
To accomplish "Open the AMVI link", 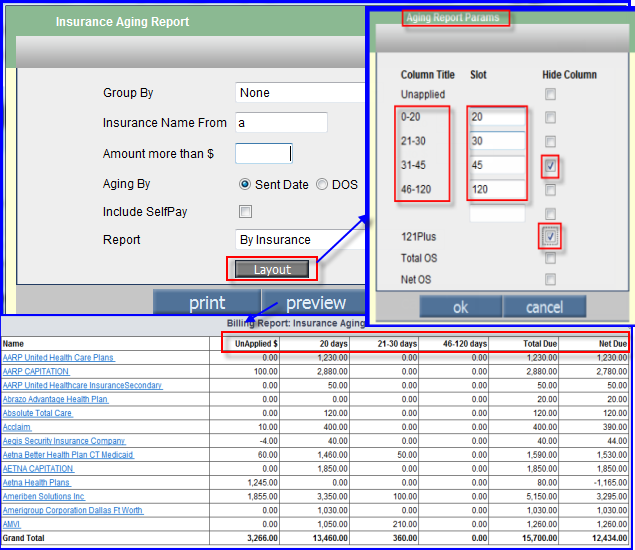I will (11, 524).
